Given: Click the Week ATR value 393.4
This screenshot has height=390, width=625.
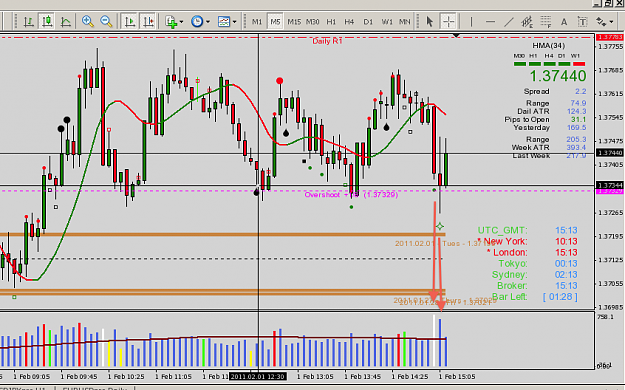Looking at the screenshot, I should click(576, 148).
